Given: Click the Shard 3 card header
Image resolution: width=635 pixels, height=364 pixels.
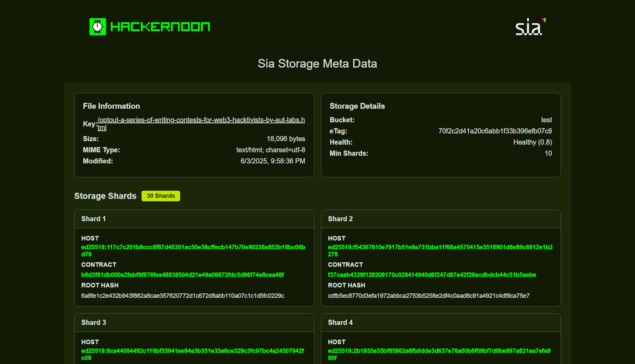Looking at the screenshot, I should pos(194,323).
